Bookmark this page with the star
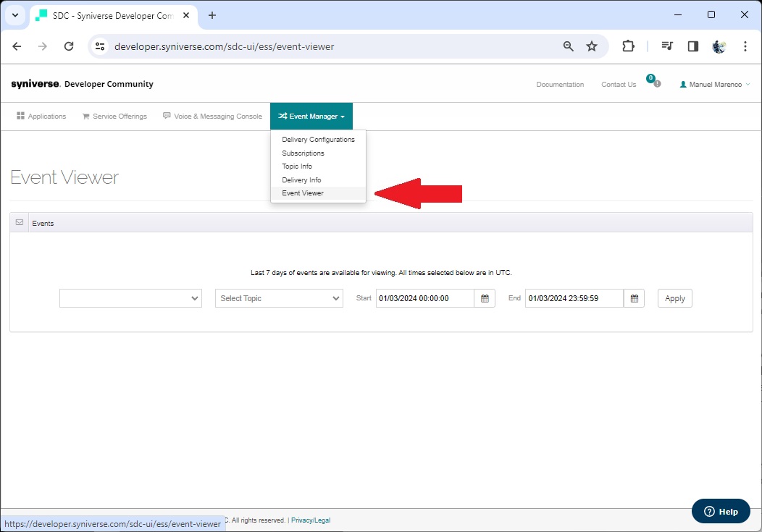 click(592, 46)
